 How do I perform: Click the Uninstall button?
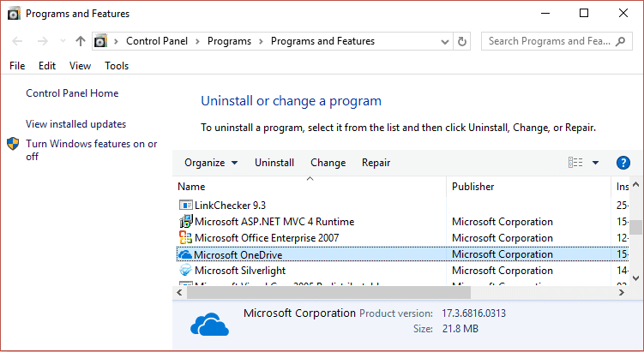(x=274, y=163)
